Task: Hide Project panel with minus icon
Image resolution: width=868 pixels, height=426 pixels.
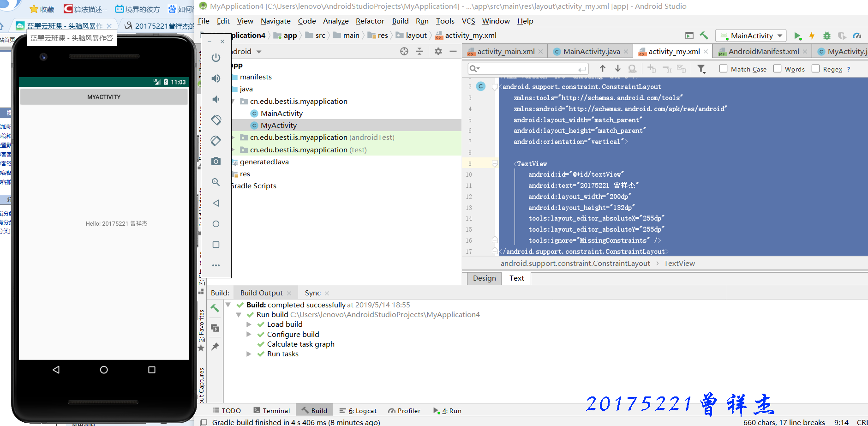Action: pos(453,51)
